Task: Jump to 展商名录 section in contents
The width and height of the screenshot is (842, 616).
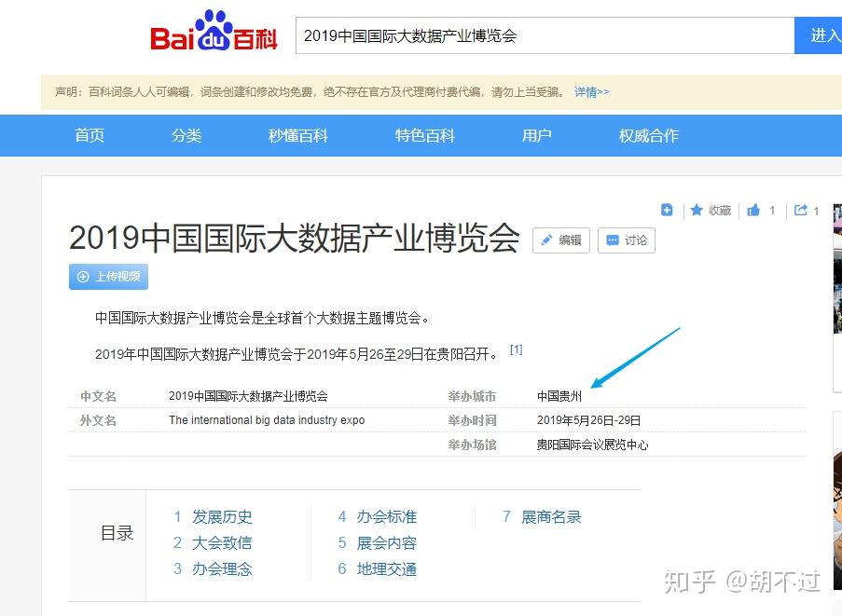Action: [x=551, y=516]
